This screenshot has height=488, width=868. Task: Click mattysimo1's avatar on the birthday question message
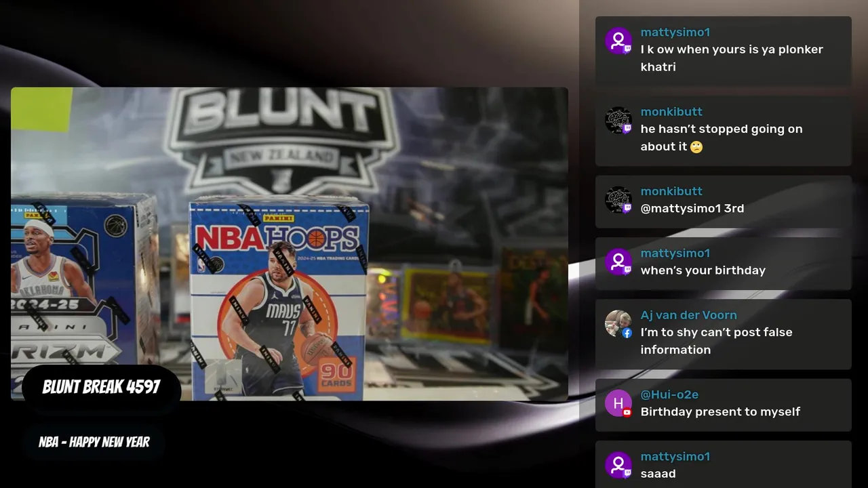[x=618, y=262]
